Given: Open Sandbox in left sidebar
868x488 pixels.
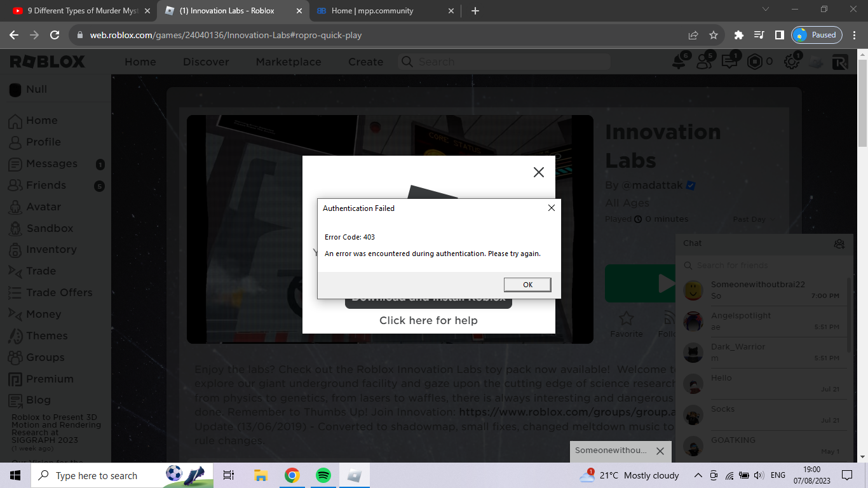Looking at the screenshot, I should click(50, 228).
